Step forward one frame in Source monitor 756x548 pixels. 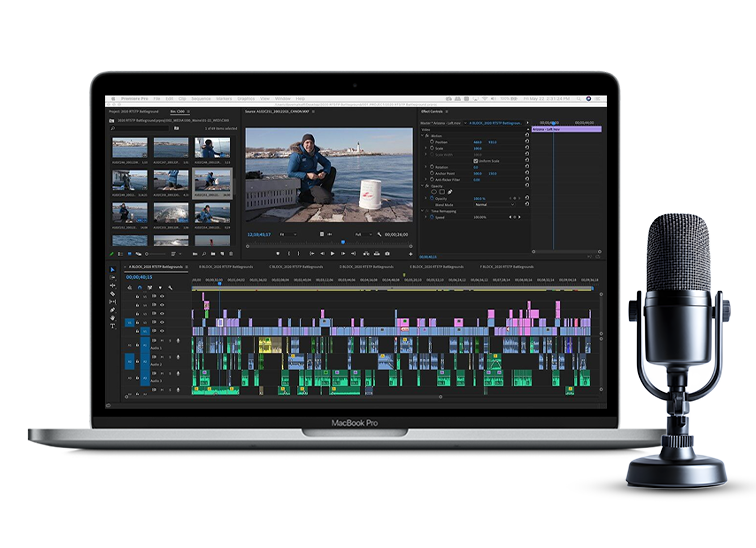point(343,254)
